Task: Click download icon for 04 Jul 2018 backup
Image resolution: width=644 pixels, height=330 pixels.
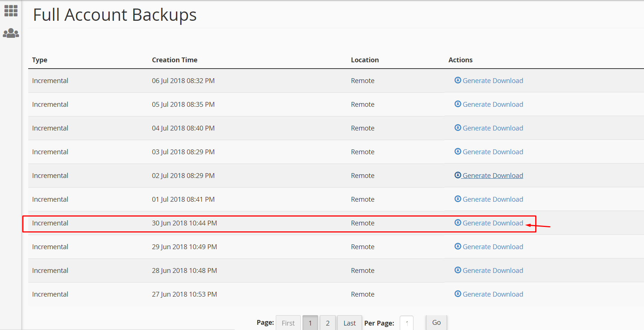Action: 458,128
